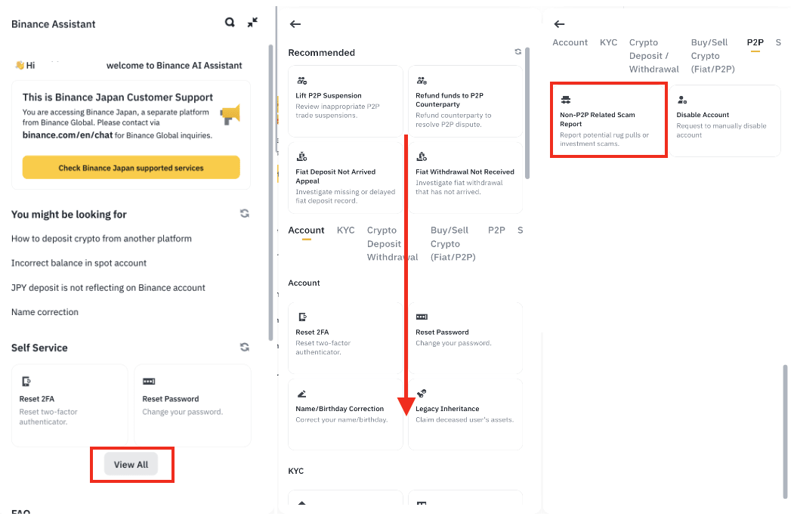Click the right panel vertical scrollbar
This screenshot has width=794, height=532.
coord(786,431)
